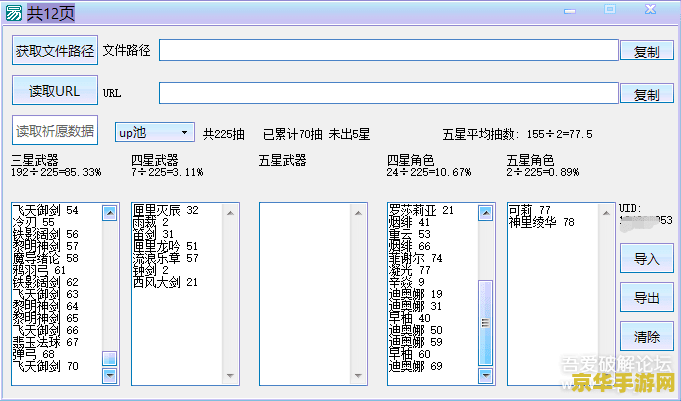Click the 共225抽 total count text

[x=224, y=134]
